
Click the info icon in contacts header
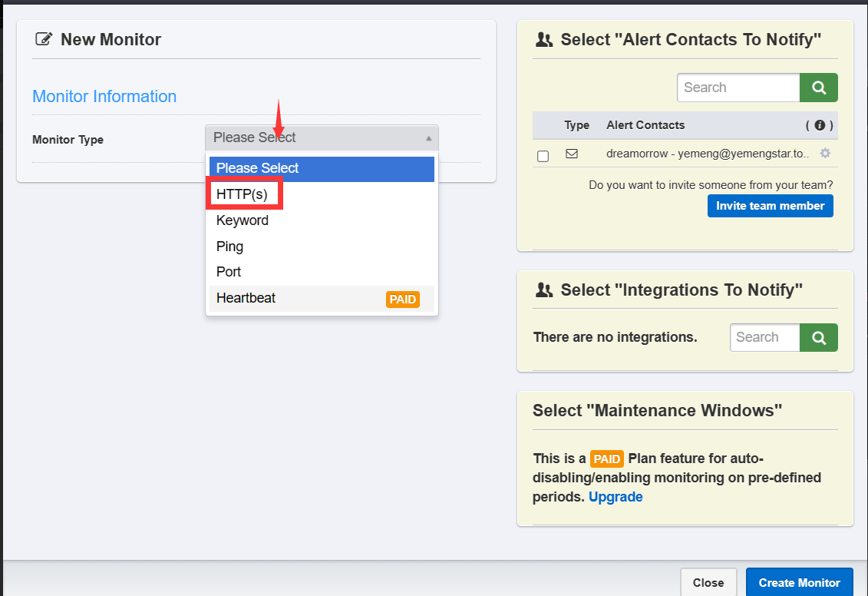tap(820, 125)
